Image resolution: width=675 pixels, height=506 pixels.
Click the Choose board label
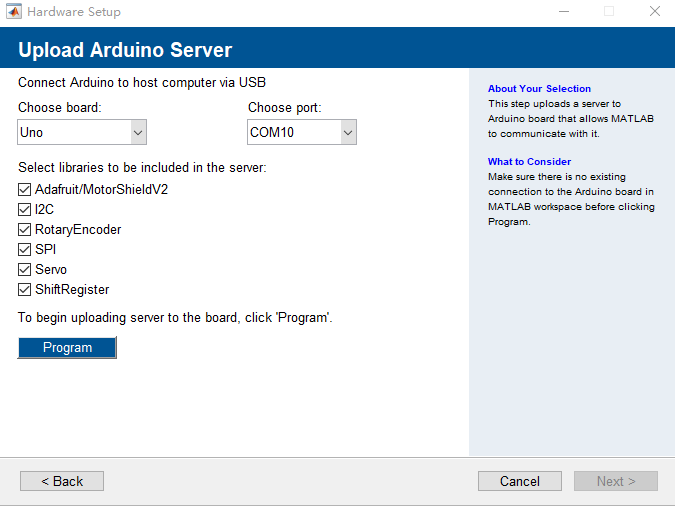tap(60, 107)
